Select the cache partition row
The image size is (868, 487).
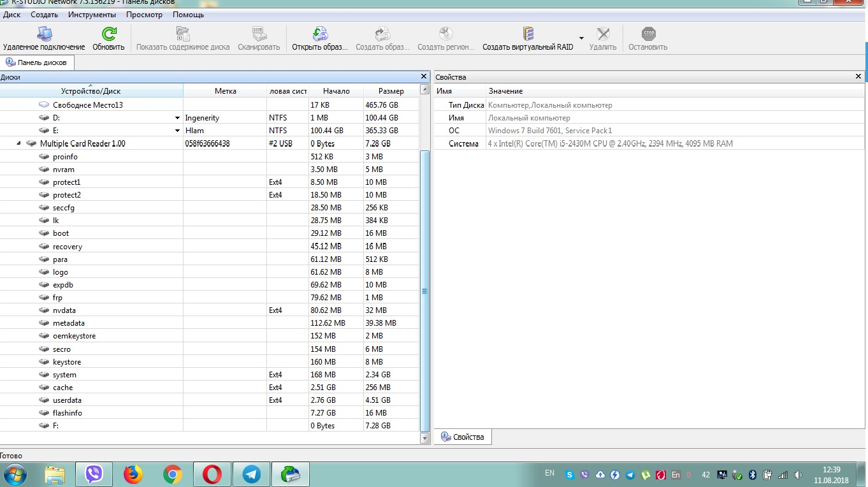pos(210,388)
